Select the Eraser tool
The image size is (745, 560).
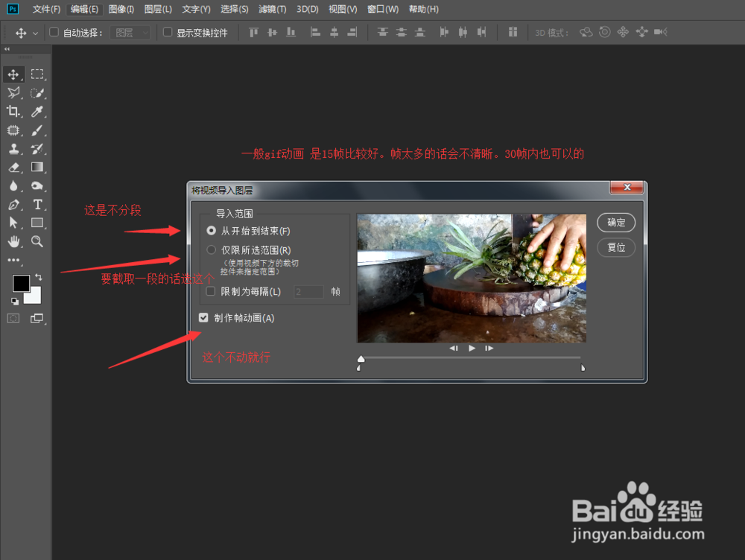(13, 168)
